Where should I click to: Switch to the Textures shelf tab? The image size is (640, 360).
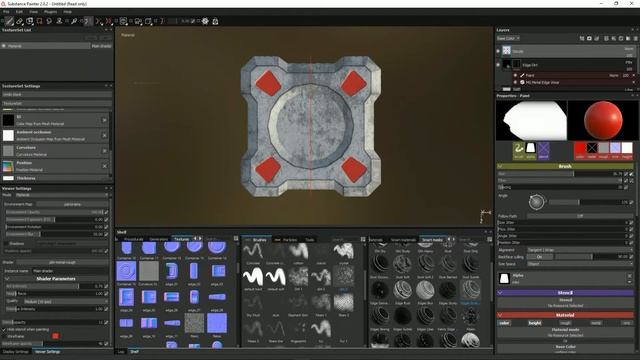coord(182,239)
